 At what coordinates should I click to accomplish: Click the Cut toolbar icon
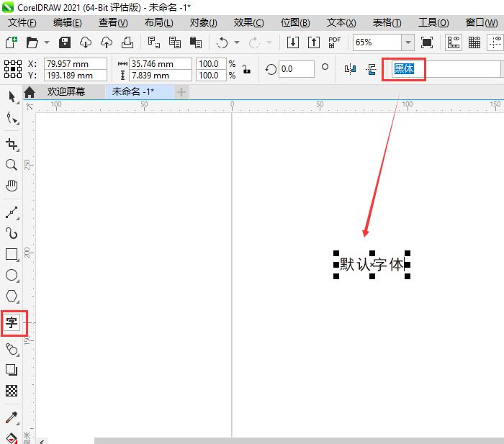(x=153, y=42)
